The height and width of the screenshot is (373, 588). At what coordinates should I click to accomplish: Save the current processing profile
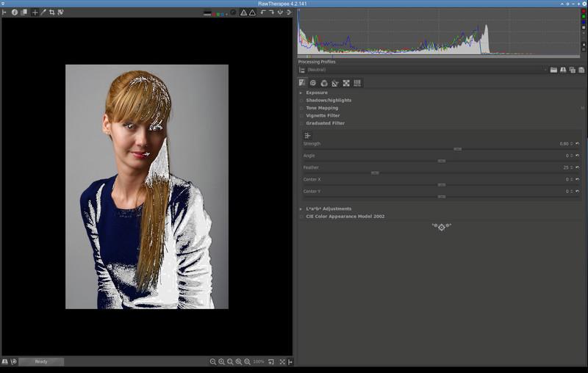tap(563, 70)
